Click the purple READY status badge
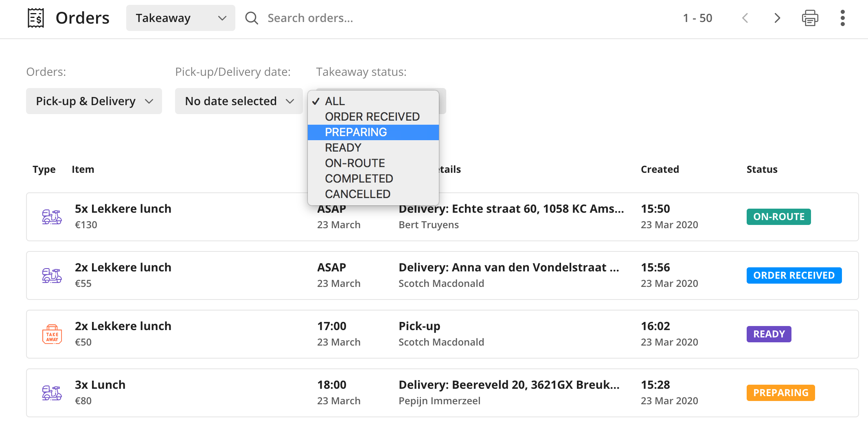868x423 pixels. tap(769, 334)
